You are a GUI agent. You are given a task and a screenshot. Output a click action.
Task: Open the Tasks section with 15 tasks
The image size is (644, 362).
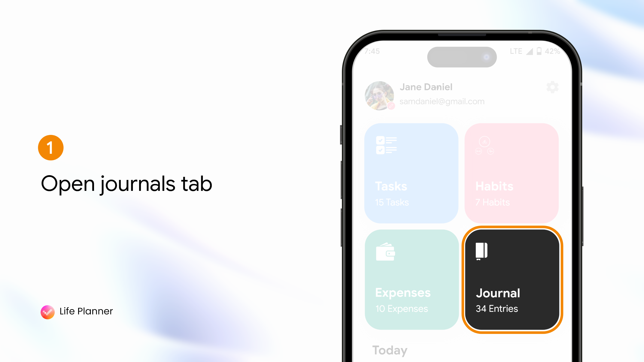coord(411,172)
